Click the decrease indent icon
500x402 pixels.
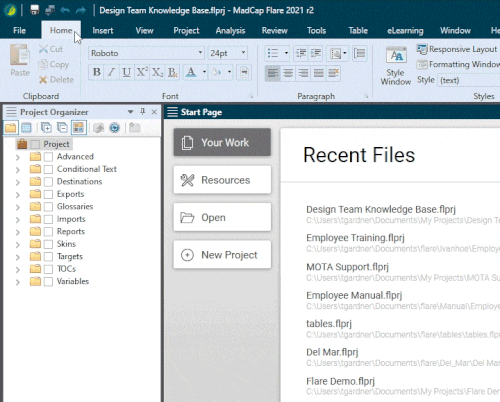click(x=301, y=53)
